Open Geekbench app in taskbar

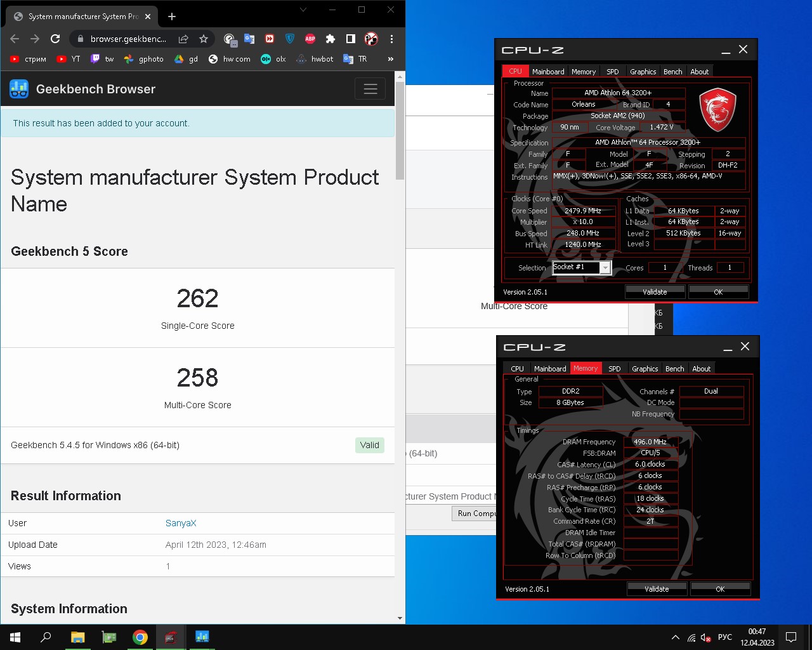pos(202,637)
